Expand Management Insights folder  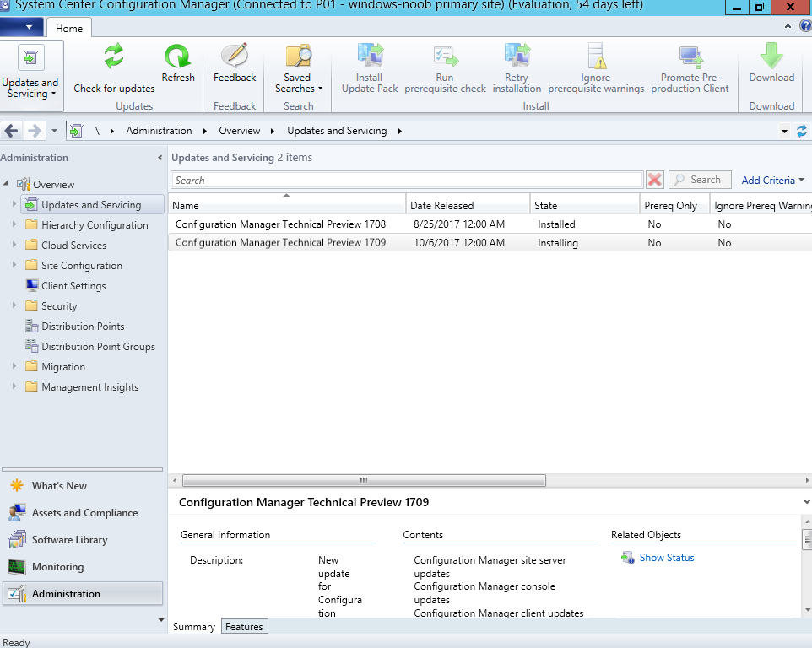14,386
